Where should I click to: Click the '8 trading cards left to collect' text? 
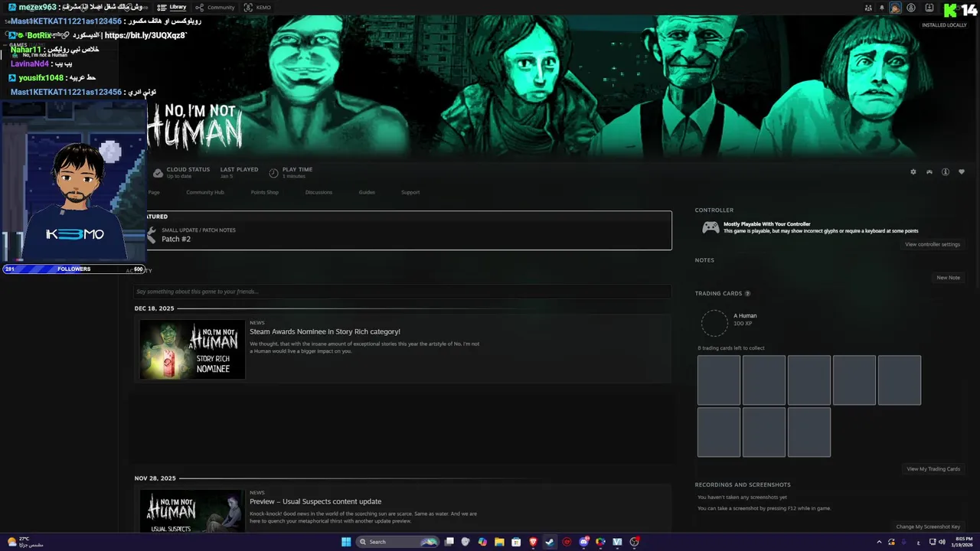pyautogui.click(x=731, y=348)
